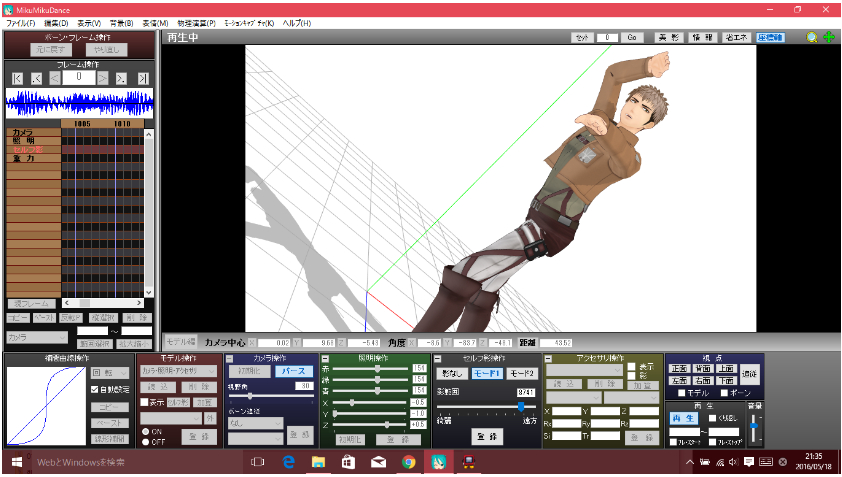Open the 背景(B) menu
842x477 pixels.
pos(121,23)
